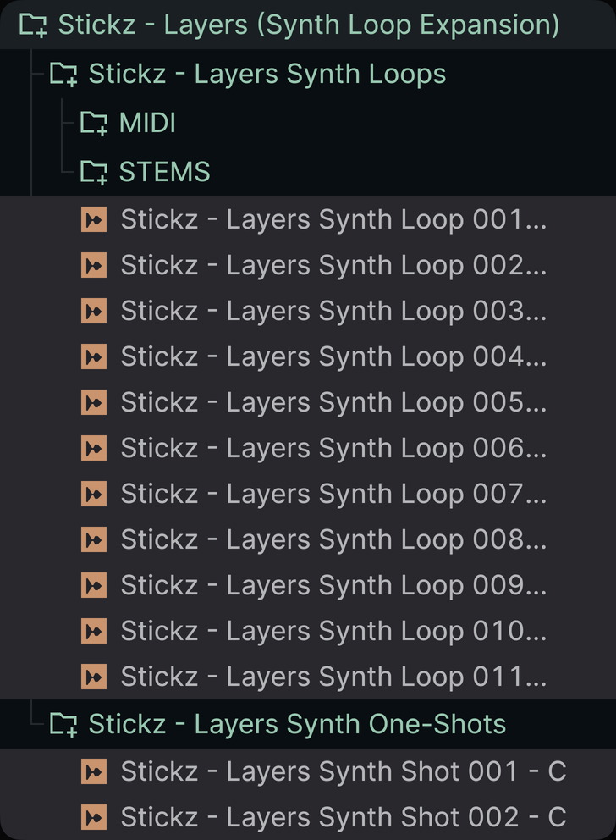
Task: Select Stickz - Layers Synth Loop 009 file
Action: pyautogui.click(x=308, y=585)
